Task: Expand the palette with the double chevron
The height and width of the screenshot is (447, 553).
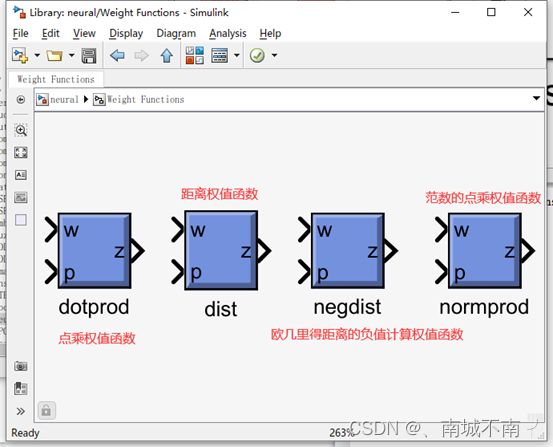Action: point(21,411)
